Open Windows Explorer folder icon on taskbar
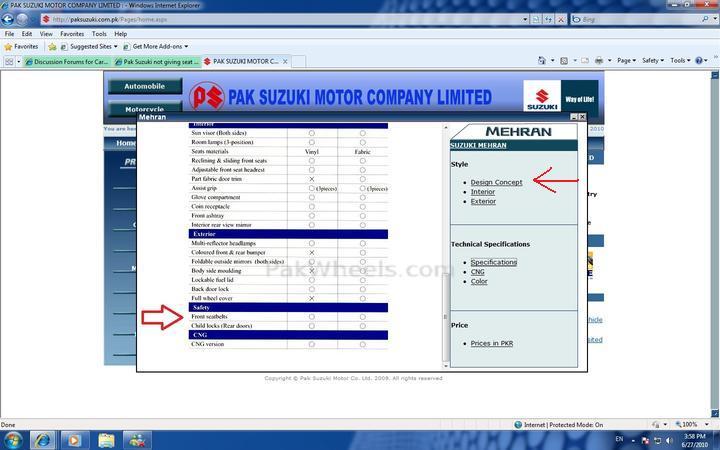This screenshot has width=720, height=450. [x=106, y=440]
